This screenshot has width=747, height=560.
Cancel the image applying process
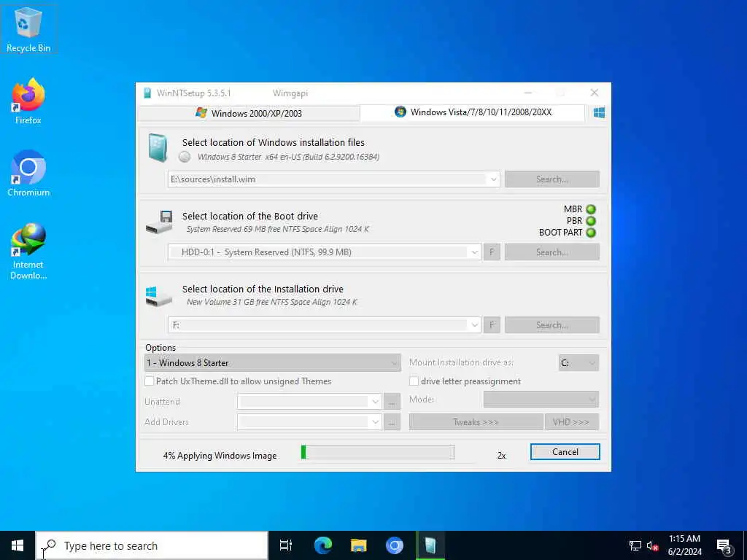coord(565,452)
